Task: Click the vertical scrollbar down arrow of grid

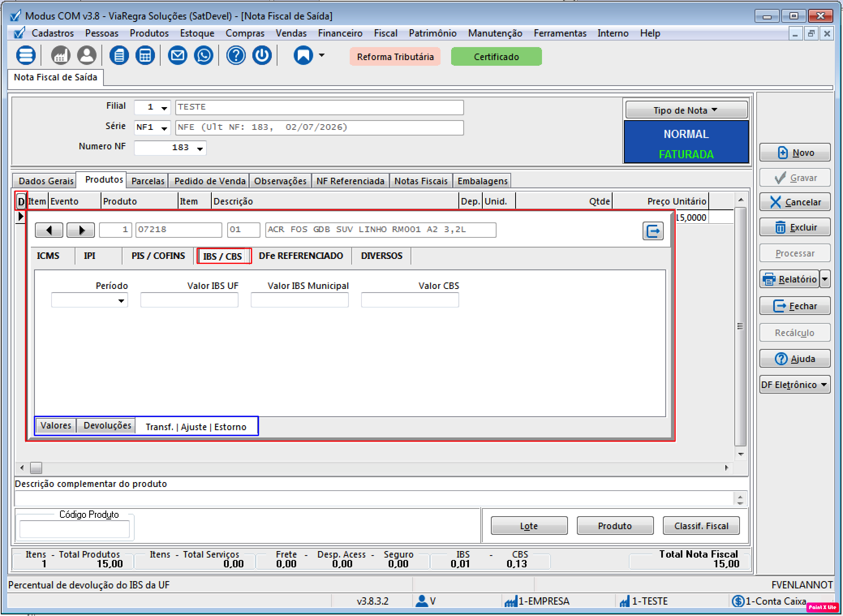Action: click(741, 454)
